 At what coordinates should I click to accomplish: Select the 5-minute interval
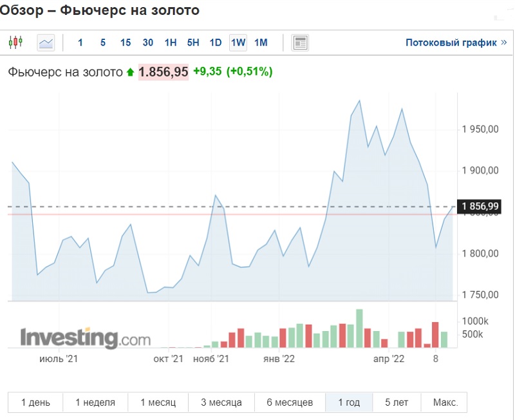click(x=103, y=43)
